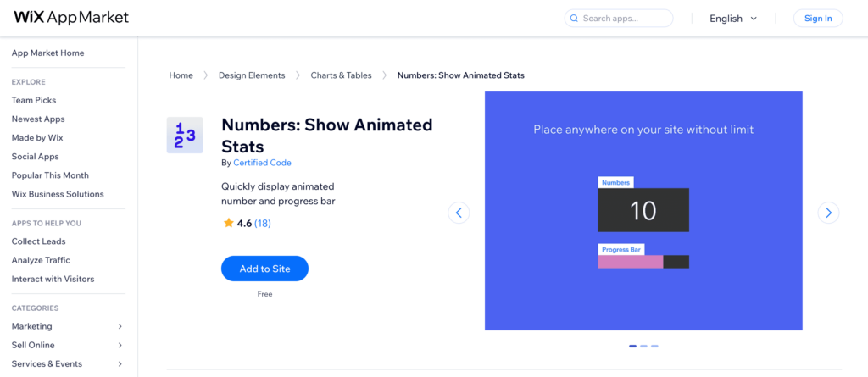Open Team Picks in sidebar
The height and width of the screenshot is (377, 868).
(34, 100)
